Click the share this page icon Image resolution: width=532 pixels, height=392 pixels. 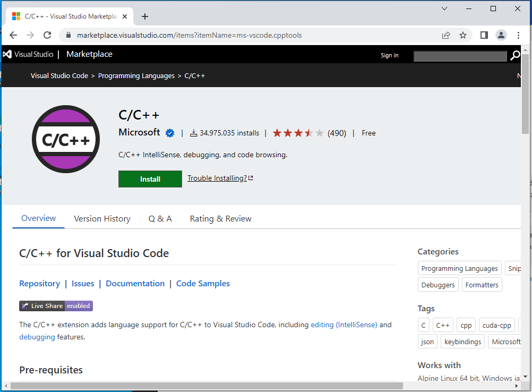pyautogui.click(x=446, y=35)
